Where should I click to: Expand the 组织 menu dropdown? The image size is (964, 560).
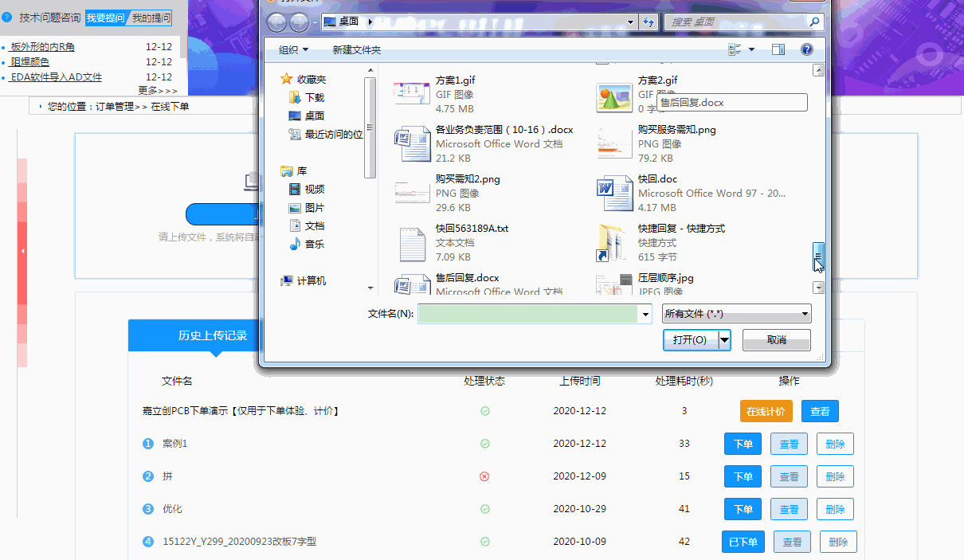(x=293, y=50)
